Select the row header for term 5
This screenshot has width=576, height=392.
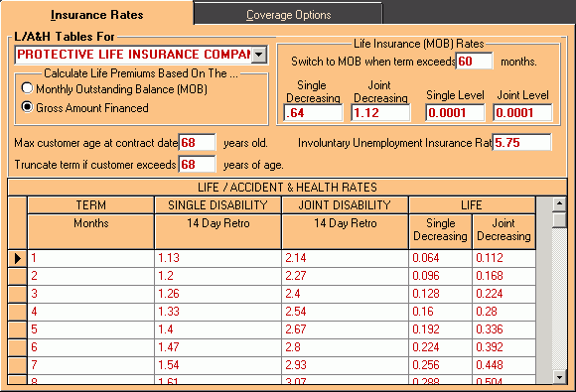tap(17, 329)
